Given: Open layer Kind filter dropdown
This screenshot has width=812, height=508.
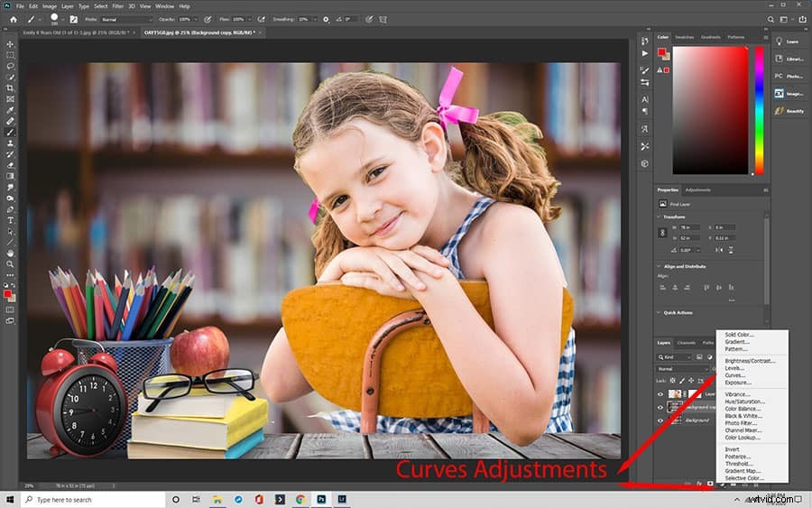Looking at the screenshot, I should [x=674, y=357].
